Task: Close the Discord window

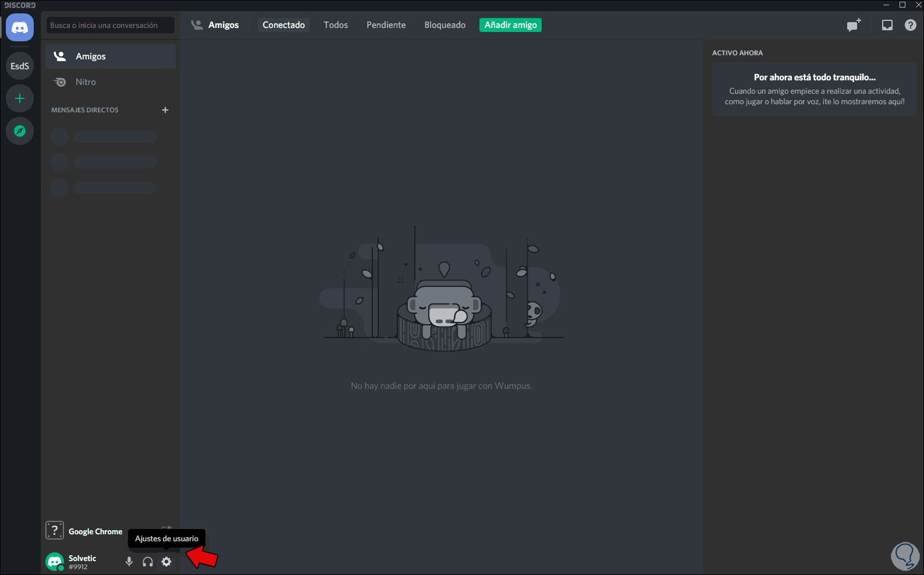Action: pos(918,5)
